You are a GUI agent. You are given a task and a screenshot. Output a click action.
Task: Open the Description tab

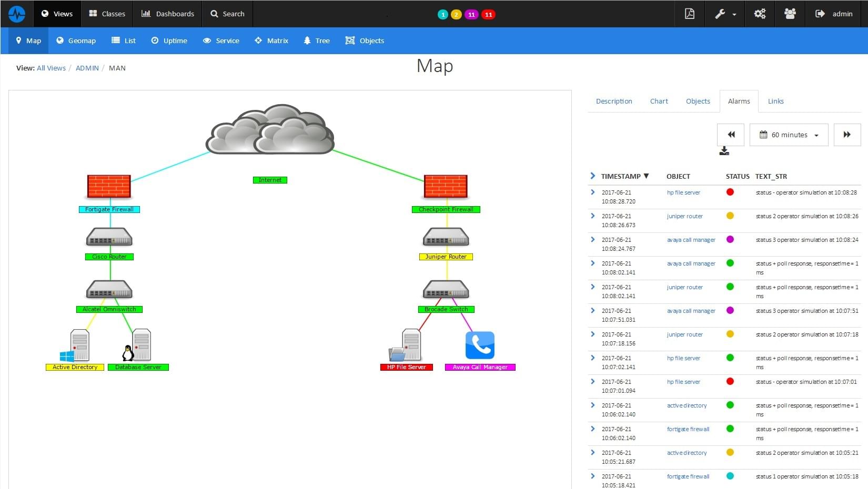(x=614, y=101)
